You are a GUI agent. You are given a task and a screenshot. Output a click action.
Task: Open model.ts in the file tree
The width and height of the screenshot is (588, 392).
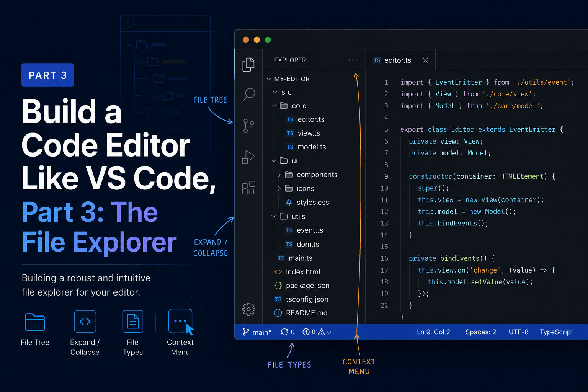pos(312,147)
